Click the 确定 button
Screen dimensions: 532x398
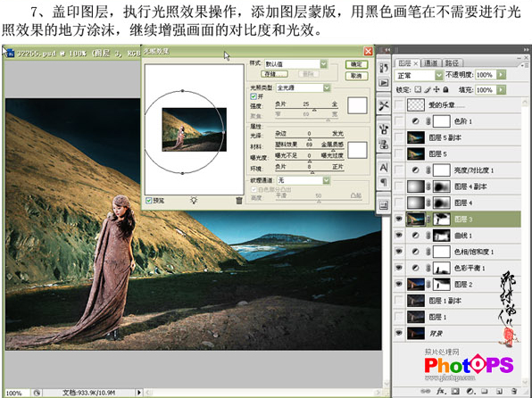(356, 64)
